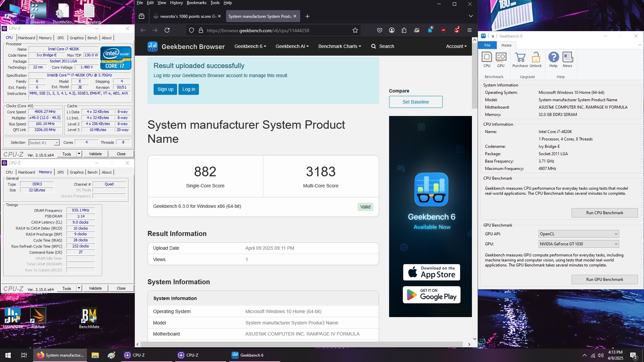
Task: Open the BenchMate desktop shortcut
Action: pyautogui.click(x=89, y=318)
